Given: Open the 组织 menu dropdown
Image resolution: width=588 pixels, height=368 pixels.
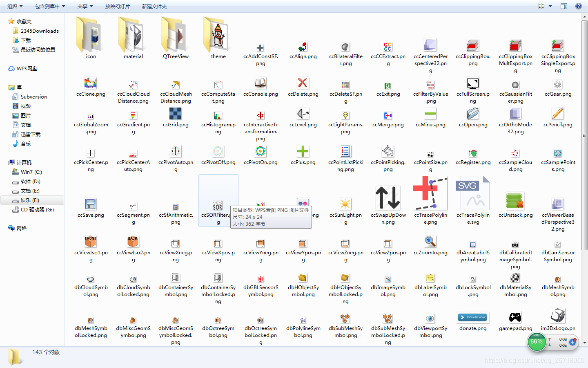Looking at the screenshot, I should (15, 7).
